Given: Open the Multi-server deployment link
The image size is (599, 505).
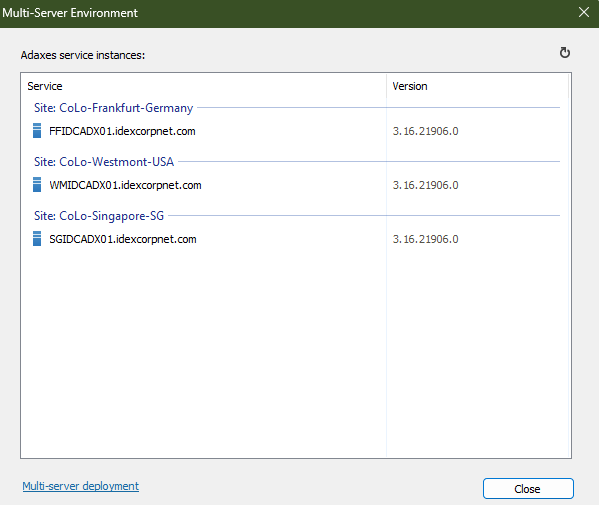Looking at the screenshot, I should tap(81, 486).
